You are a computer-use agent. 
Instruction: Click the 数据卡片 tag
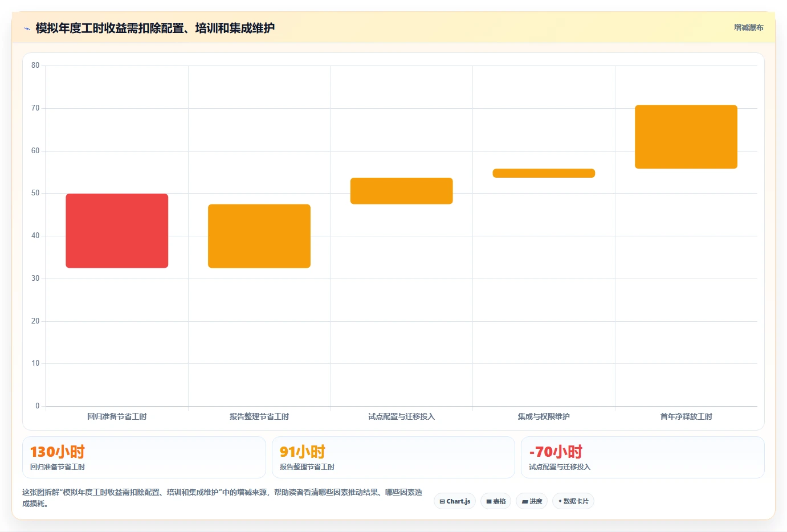[x=573, y=501]
